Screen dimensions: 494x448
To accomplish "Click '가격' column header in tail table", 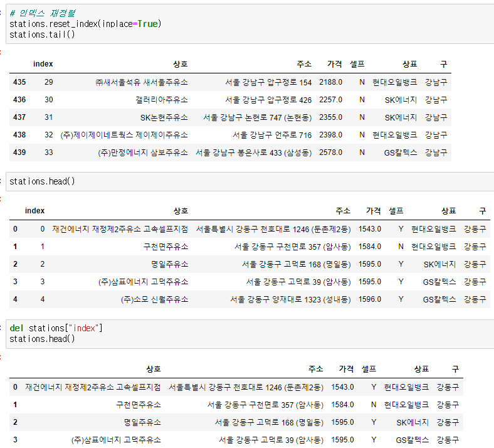I will coord(335,64).
